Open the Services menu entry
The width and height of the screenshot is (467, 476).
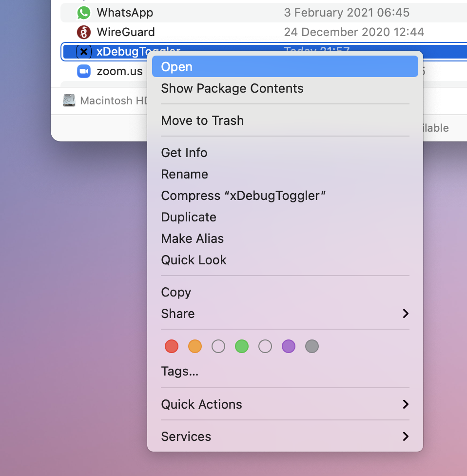285,436
